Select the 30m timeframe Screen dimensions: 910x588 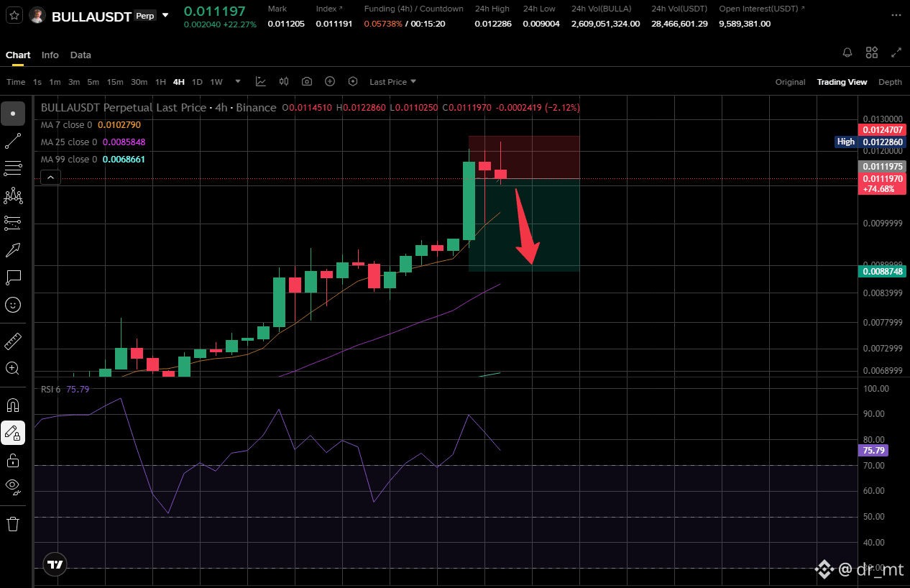139,82
